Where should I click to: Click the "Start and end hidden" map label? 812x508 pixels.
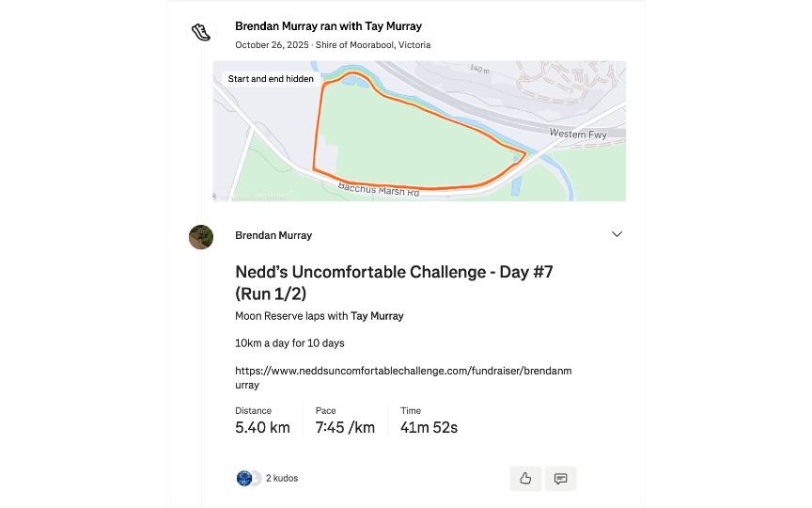pyautogui.click(x=271, y=79)
